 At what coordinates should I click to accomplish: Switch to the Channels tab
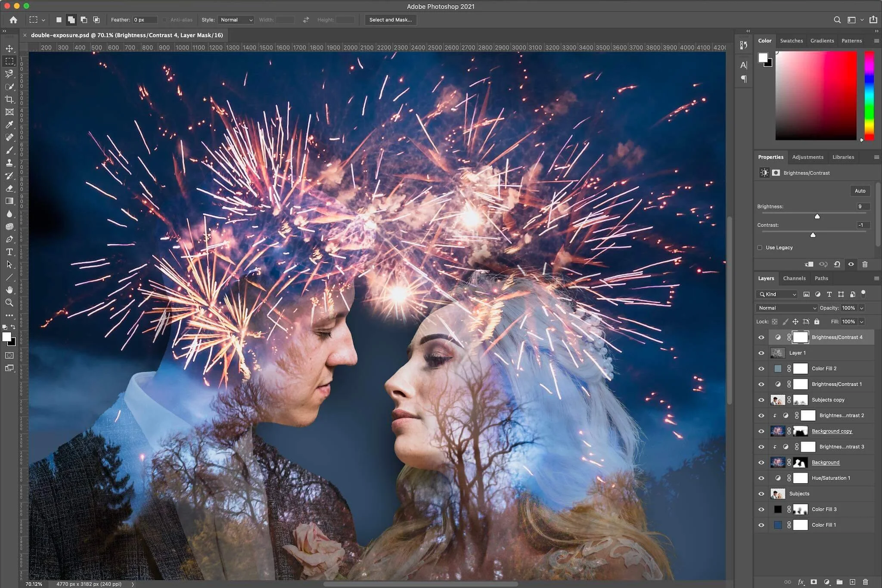794,278
